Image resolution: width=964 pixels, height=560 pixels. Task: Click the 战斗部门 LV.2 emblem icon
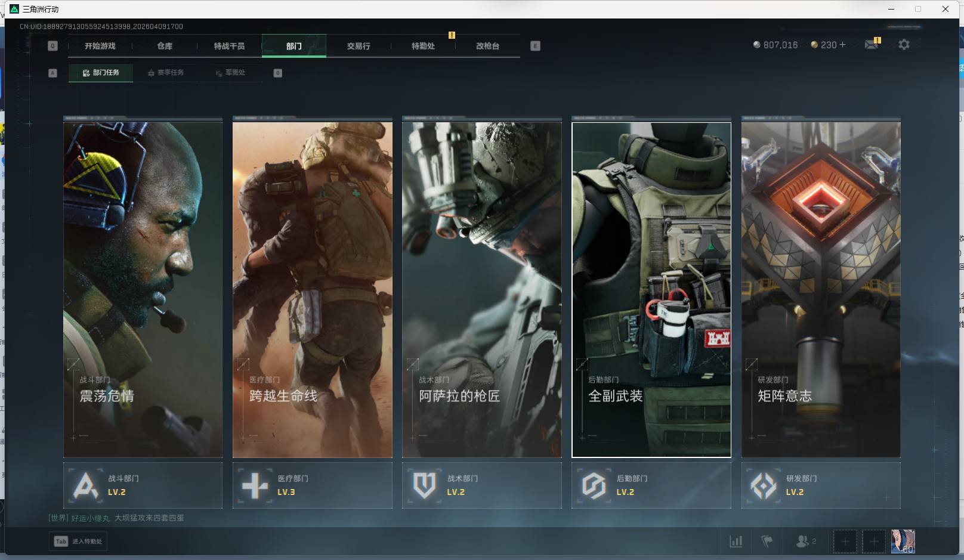coord(85,485)
